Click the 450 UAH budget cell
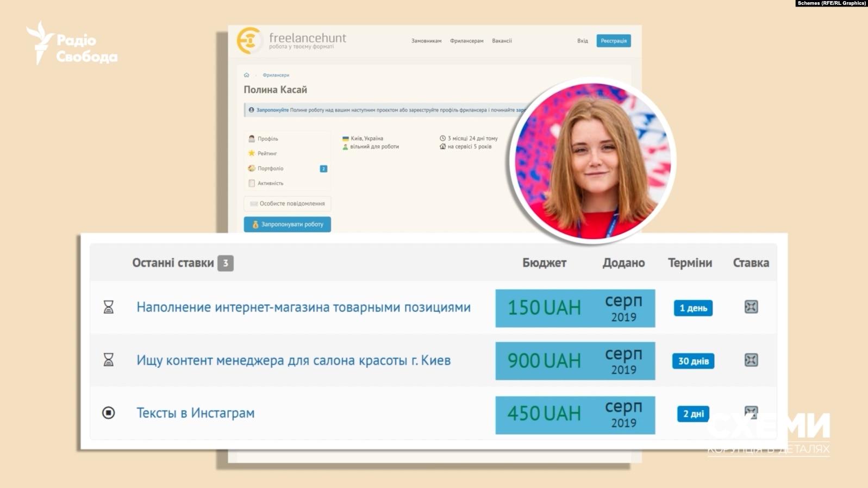This screenshot has width=868, height=488. 544,414
